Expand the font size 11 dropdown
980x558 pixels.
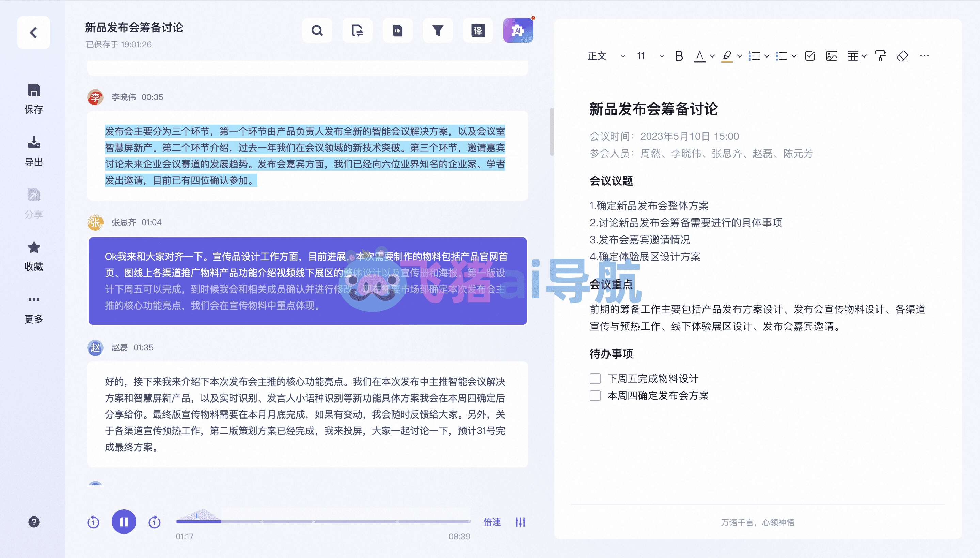coord(662,56)
